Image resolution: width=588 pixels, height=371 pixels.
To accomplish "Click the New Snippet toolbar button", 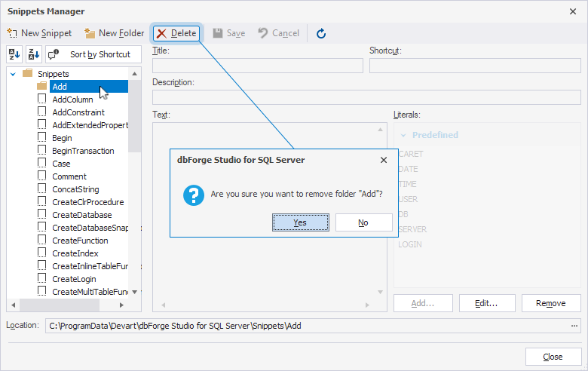I will coord(39,33).
